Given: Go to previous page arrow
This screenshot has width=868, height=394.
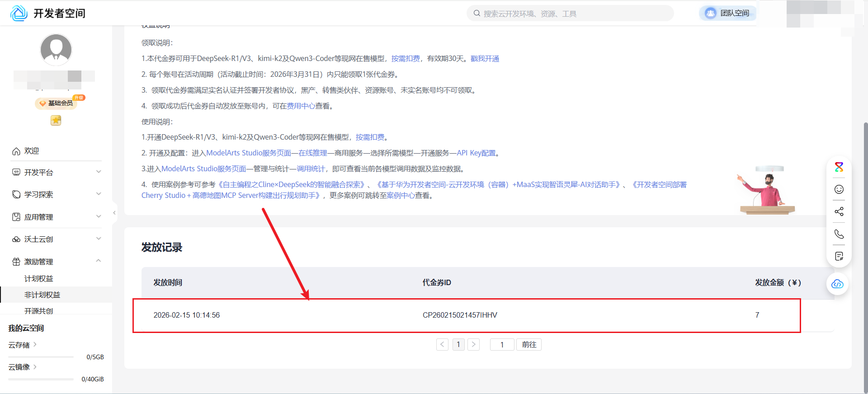Looking at the screenshot, I should point(442,345).
